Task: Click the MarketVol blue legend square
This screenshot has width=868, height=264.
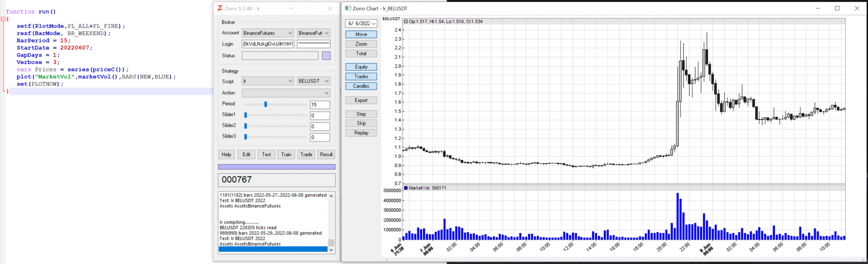Action: (x=406, y=188)
